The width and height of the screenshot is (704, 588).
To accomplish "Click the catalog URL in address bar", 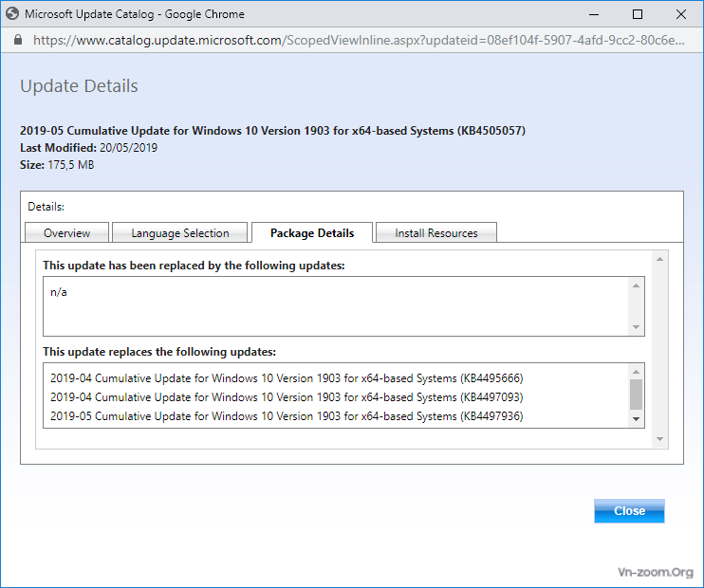I will pyautogui.click(x=359, y=40).
